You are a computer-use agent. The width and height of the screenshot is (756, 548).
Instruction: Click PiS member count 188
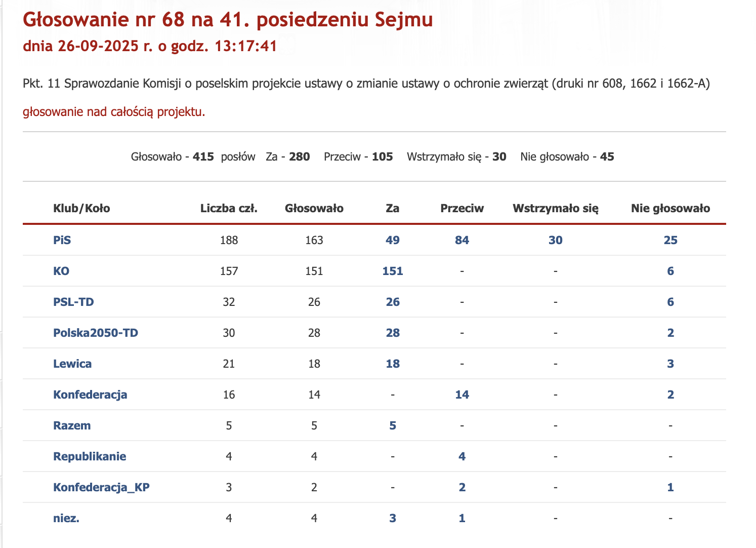229,240
